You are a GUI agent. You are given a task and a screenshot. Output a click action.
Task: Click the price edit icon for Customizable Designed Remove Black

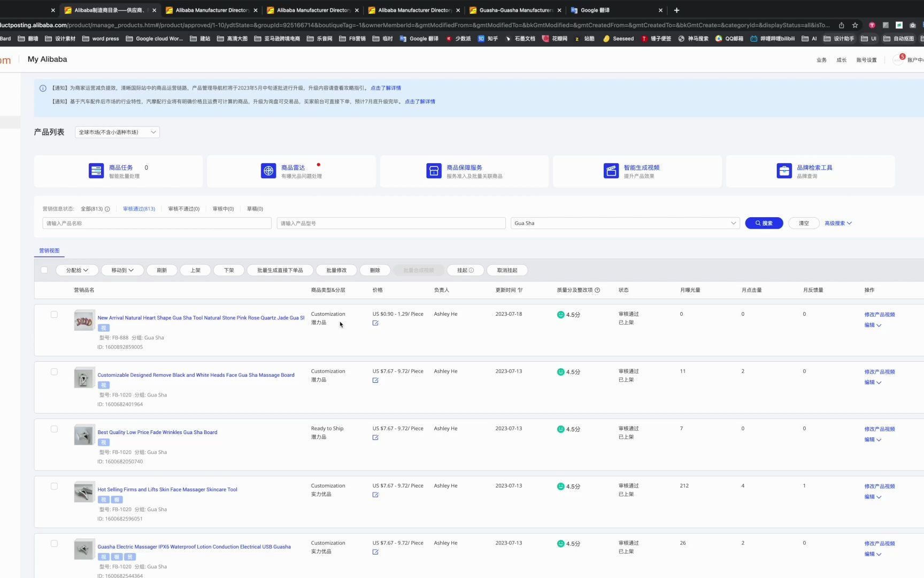(375, 381)
